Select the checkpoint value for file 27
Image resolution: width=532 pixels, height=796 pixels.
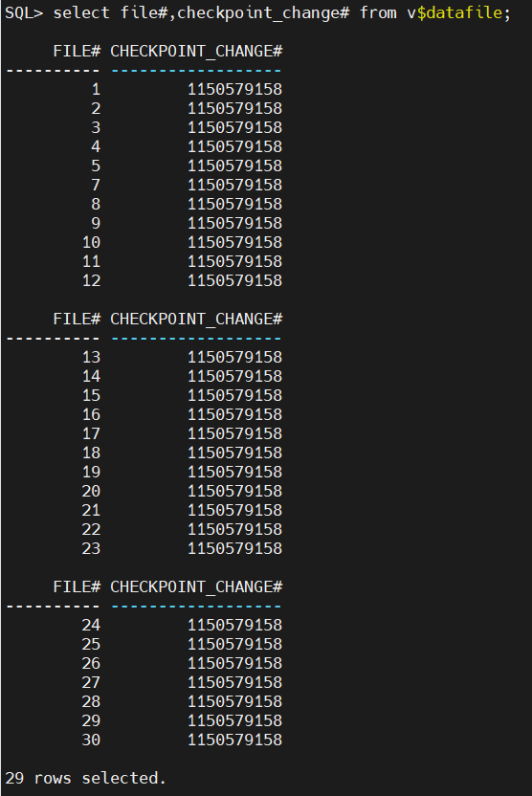click(x=234, y=683)
